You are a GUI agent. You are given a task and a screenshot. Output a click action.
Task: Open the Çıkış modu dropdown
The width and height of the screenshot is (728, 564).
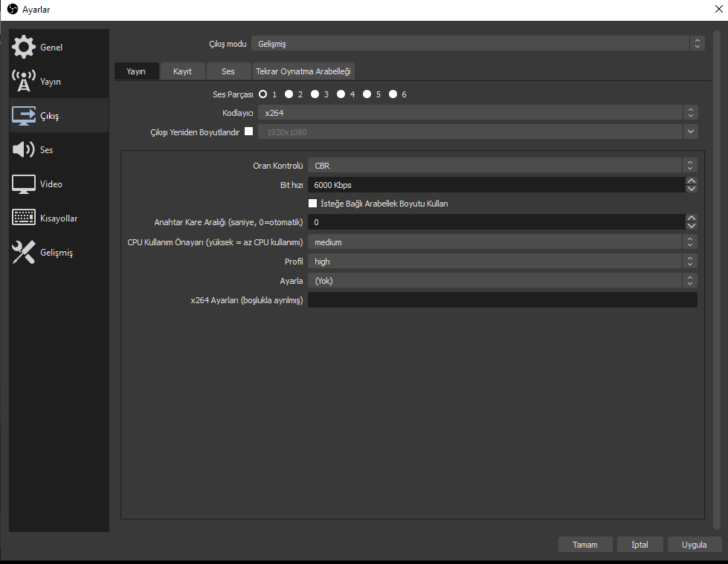[477, 44]
